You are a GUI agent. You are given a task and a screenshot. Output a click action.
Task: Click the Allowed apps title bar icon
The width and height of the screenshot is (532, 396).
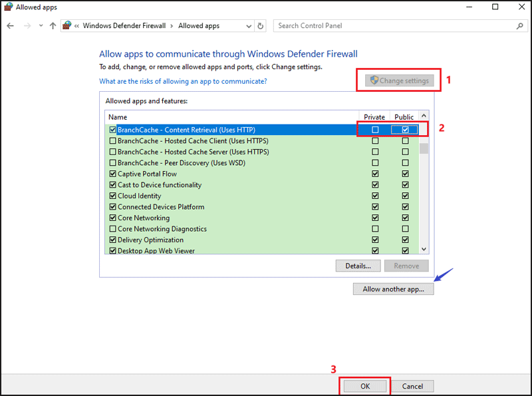8,7
